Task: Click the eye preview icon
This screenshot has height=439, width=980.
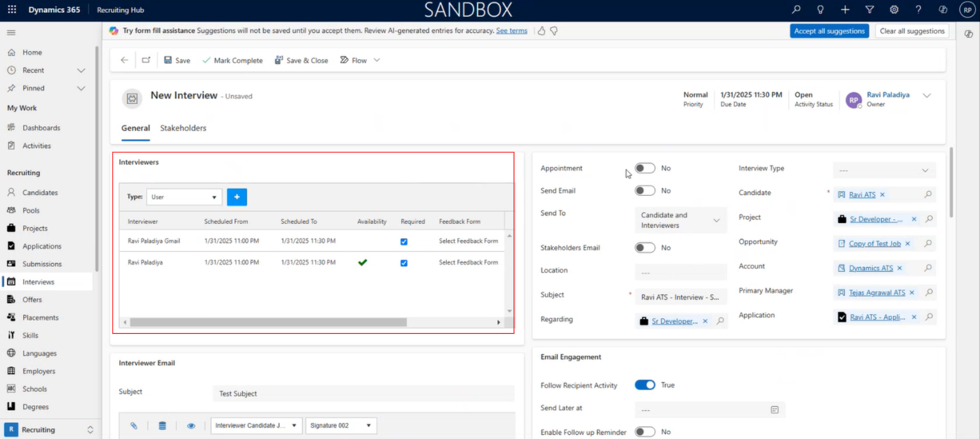Action: [x=191, y=426]
